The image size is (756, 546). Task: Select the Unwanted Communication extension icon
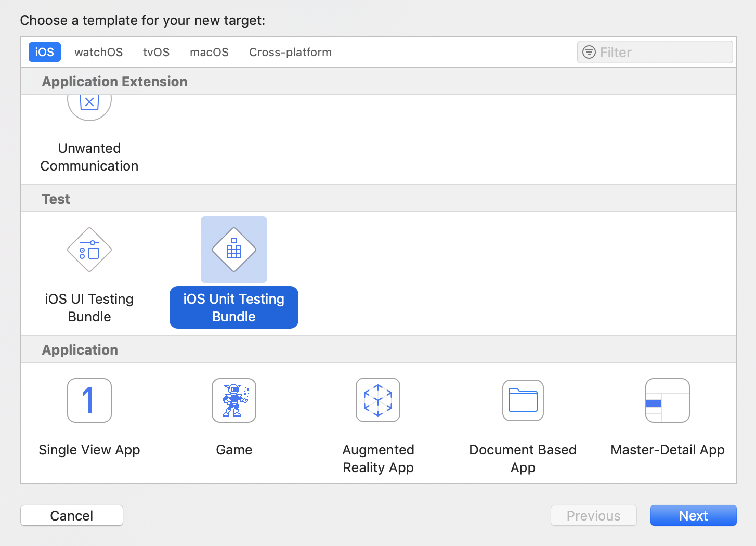[x=89, y=107]
